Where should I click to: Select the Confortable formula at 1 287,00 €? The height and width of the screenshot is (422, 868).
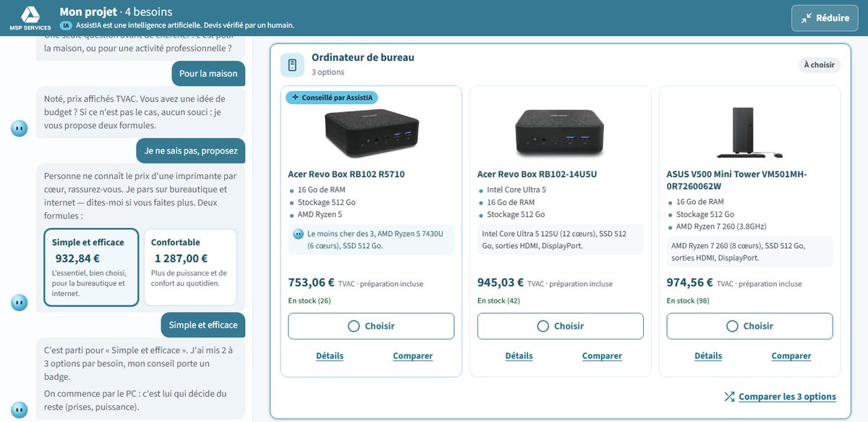(190, 267)
